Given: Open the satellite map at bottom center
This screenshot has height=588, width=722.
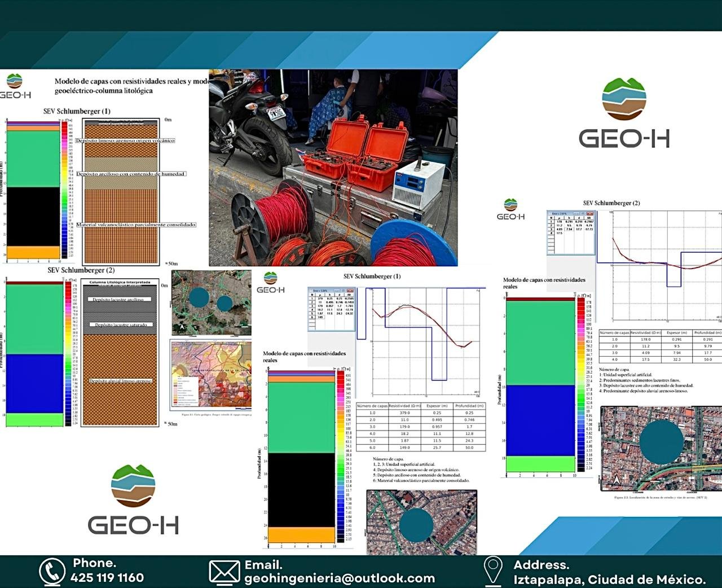Looking at the screenshot, I should [421, 522].
